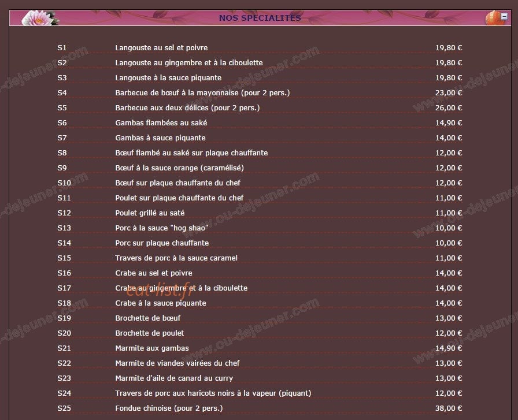
Task: Select Langouste au gingembre et à la ciboulette
Action: point(188,63)
